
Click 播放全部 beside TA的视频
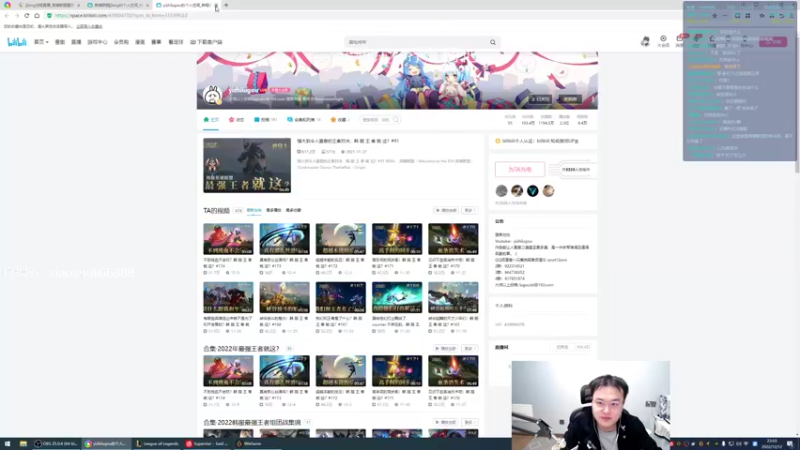point(446,210)
